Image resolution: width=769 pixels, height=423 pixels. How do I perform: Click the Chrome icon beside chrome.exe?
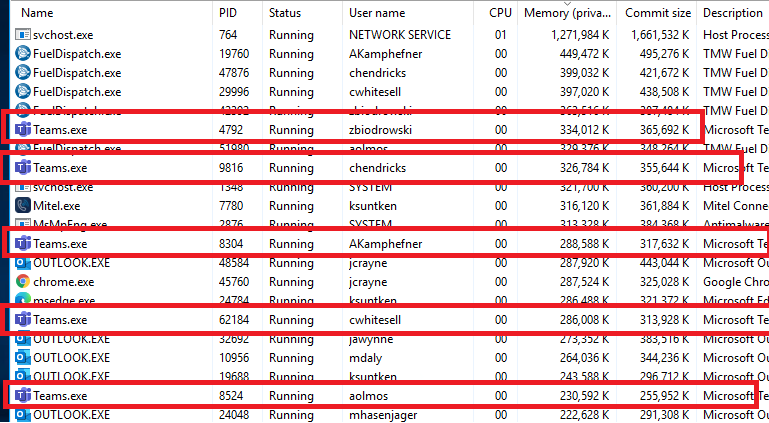point(23,282)
